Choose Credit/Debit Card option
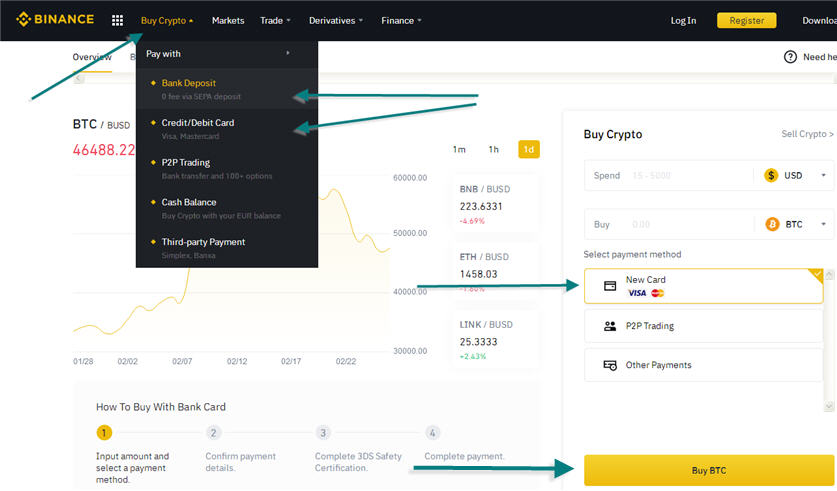 tap(227, 129)
